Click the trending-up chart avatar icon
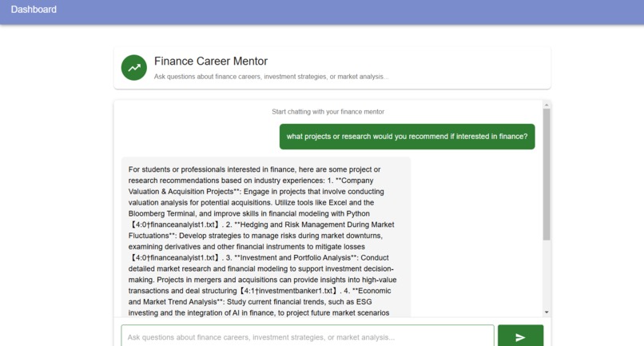The width and height of the screenshot is (644, 346). (134, 67)
